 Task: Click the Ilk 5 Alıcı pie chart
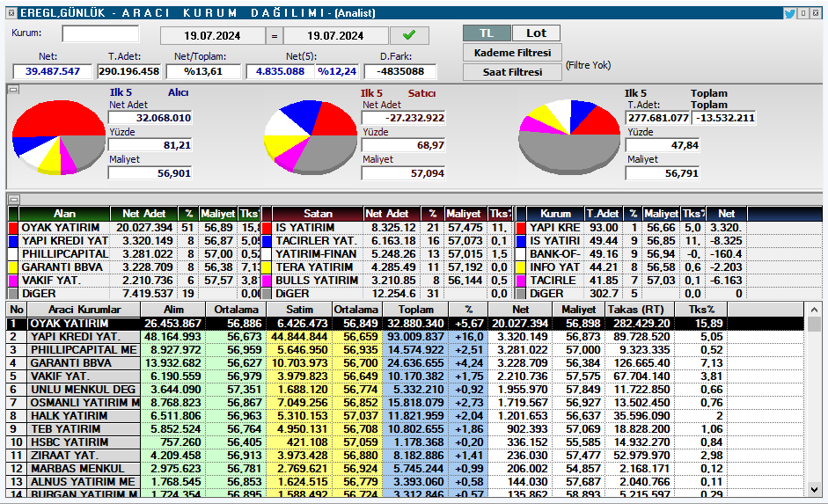59,137
